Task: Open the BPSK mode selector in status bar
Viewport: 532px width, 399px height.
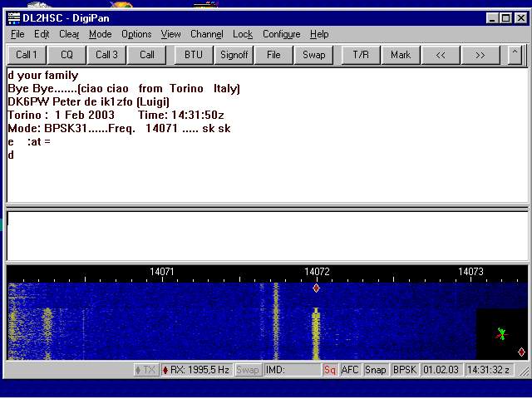Action: click(405, 370)
